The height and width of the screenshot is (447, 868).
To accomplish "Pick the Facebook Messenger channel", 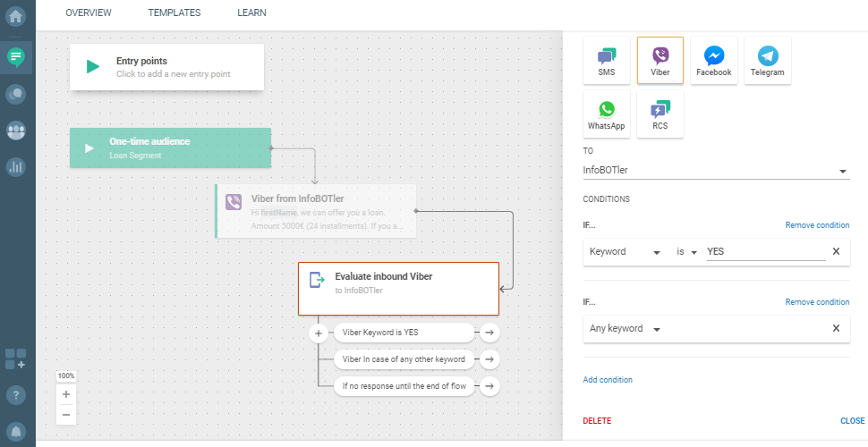I will (x=714, y=60).
